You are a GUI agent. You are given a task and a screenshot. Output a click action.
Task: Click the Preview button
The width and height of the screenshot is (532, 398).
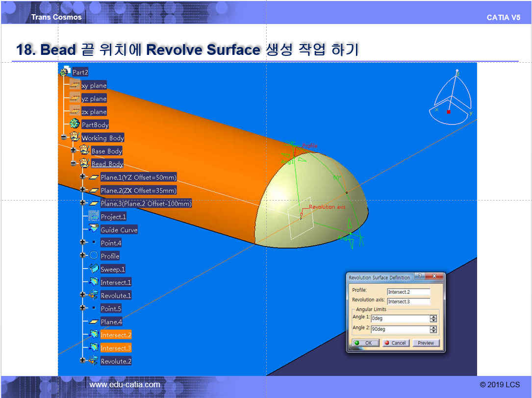[x=426, y=343]
